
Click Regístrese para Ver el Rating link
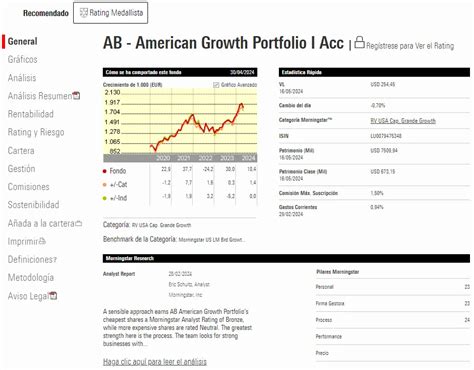click(x=410, y=46)
